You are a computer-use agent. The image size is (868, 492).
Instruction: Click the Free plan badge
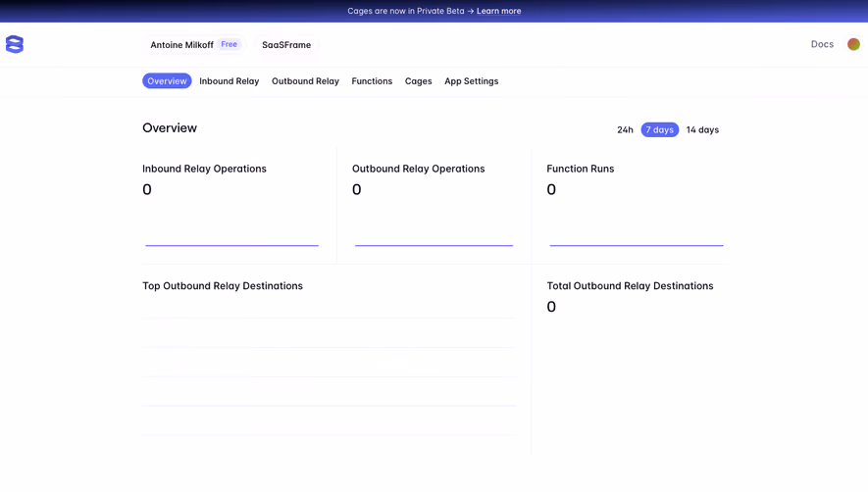pos(230,44)
